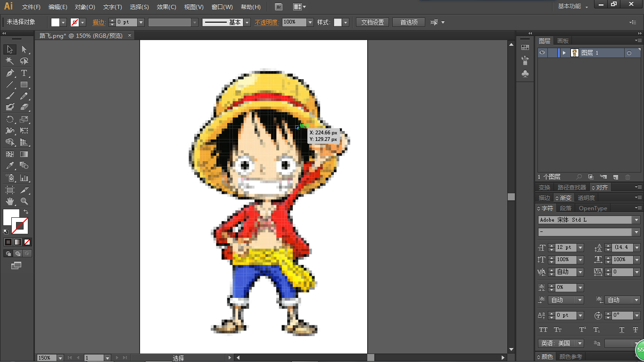644x362 pixels.
Task: Choose the Rectangle tool
Action: [24, 85]
